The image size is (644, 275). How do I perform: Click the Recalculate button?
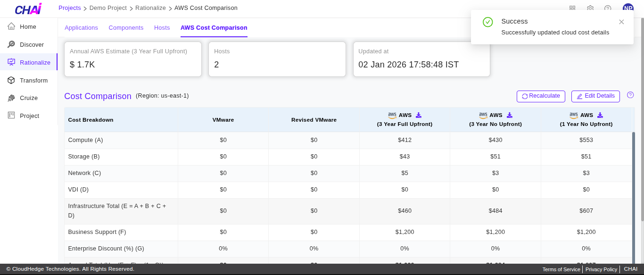(x=541, y=96)
